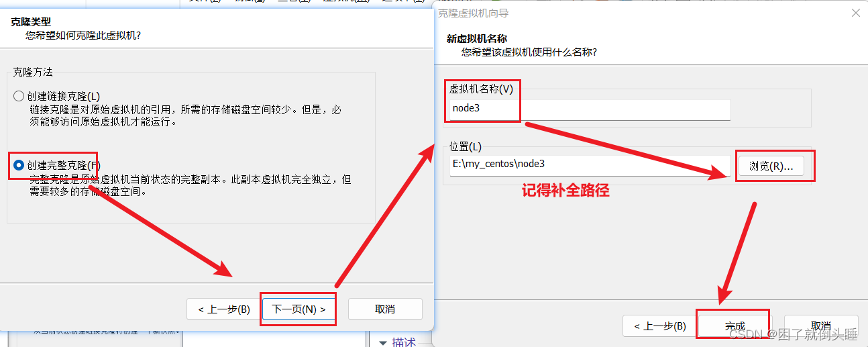The width and height of the screenshot is (868, 347).
Task: Click the 克隆虚拟机向导 title bar
Action: pyautogui.click(x=604, y=13)
